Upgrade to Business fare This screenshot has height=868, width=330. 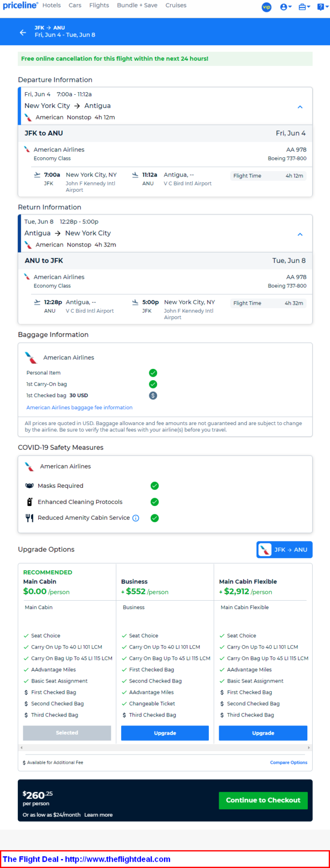coord(165,733)
